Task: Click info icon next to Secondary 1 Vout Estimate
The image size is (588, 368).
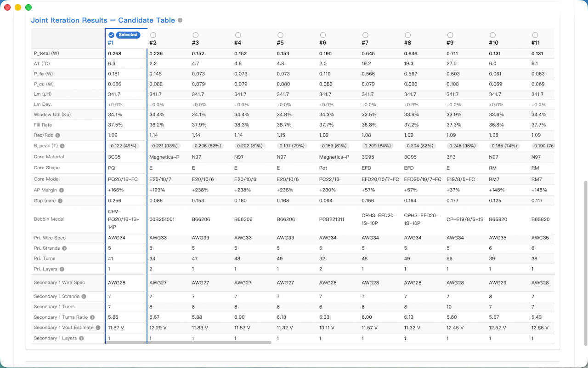Action: 97,328
